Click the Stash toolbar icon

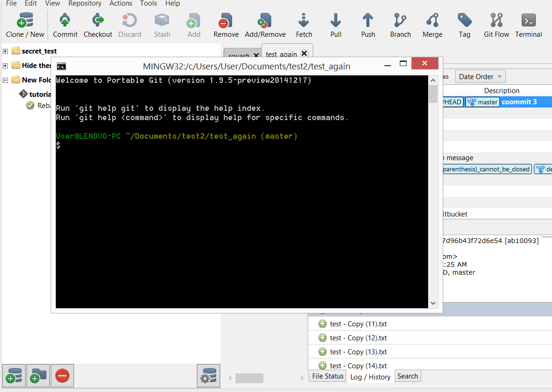click(x=162, y=20)
